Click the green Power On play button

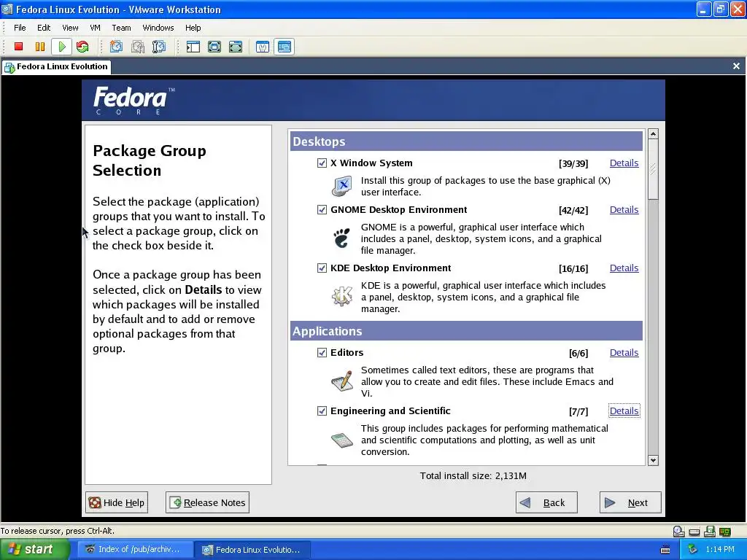pyautogui.click(x=61, y=47)
